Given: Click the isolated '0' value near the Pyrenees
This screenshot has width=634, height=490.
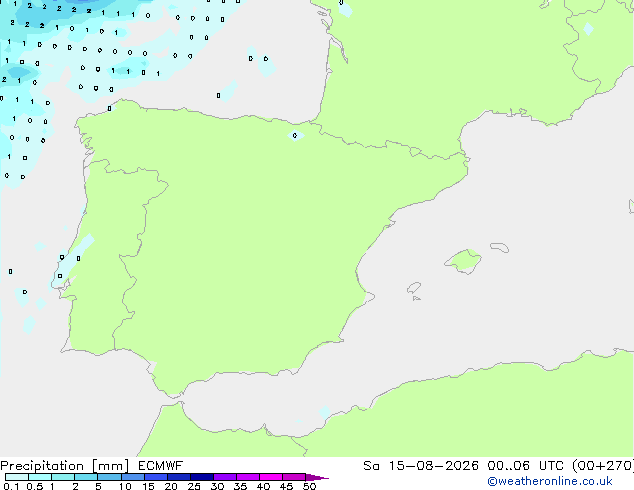Looking at the screenshot, I should (x=295, y=135).
